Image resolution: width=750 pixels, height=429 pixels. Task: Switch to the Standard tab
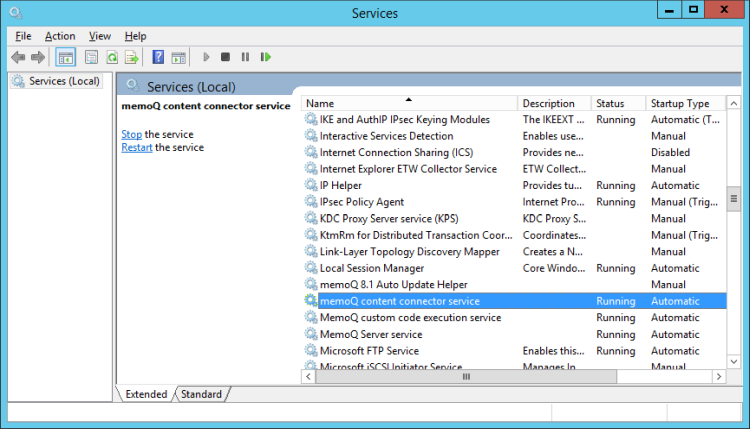(x=201, y=394)
